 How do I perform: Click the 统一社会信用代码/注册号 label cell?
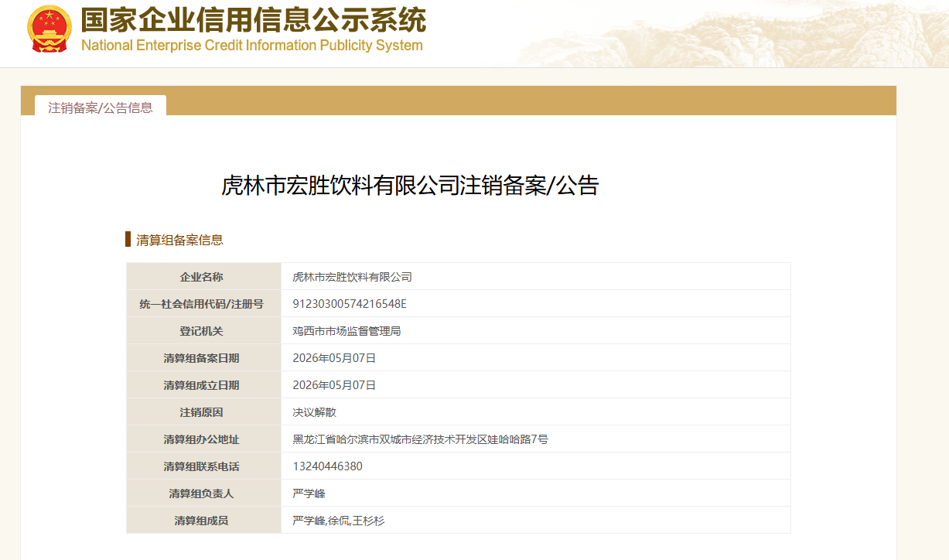pos(204,304)
